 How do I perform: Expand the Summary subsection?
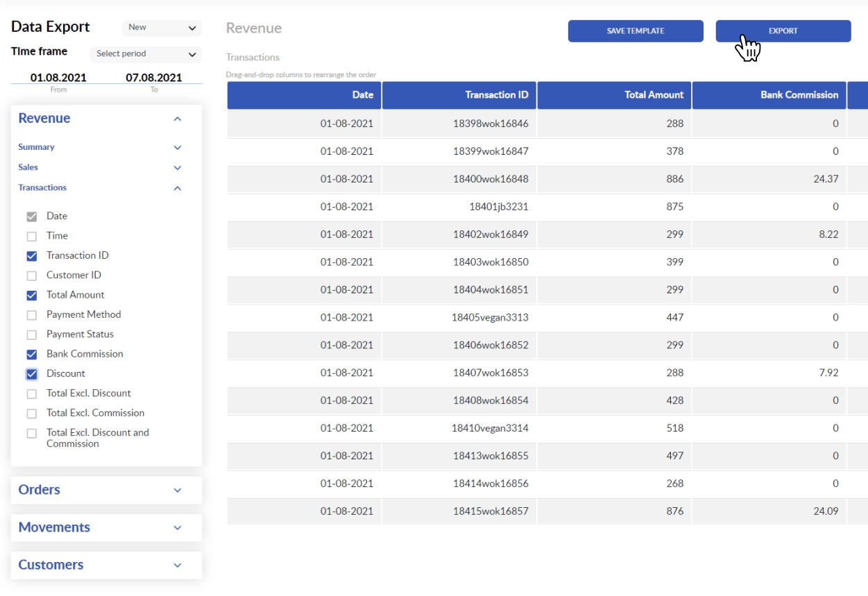pyautogui.click(x=178, y=147)
